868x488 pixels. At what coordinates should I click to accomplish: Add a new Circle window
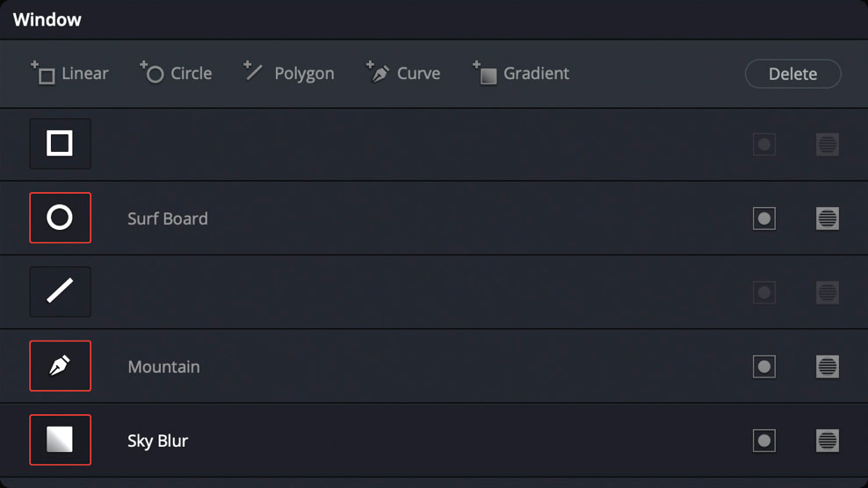tap(177, 74)
